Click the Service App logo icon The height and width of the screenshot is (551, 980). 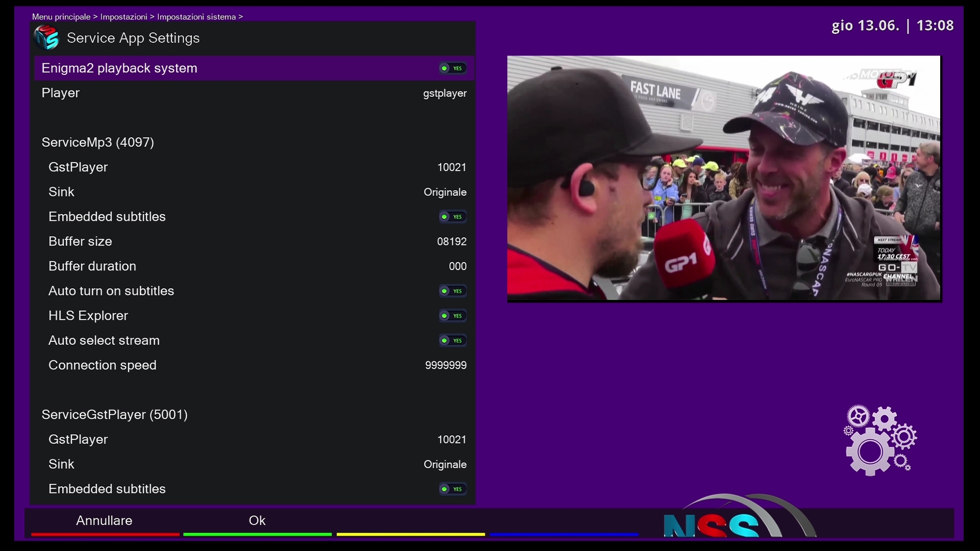point(46,38)
